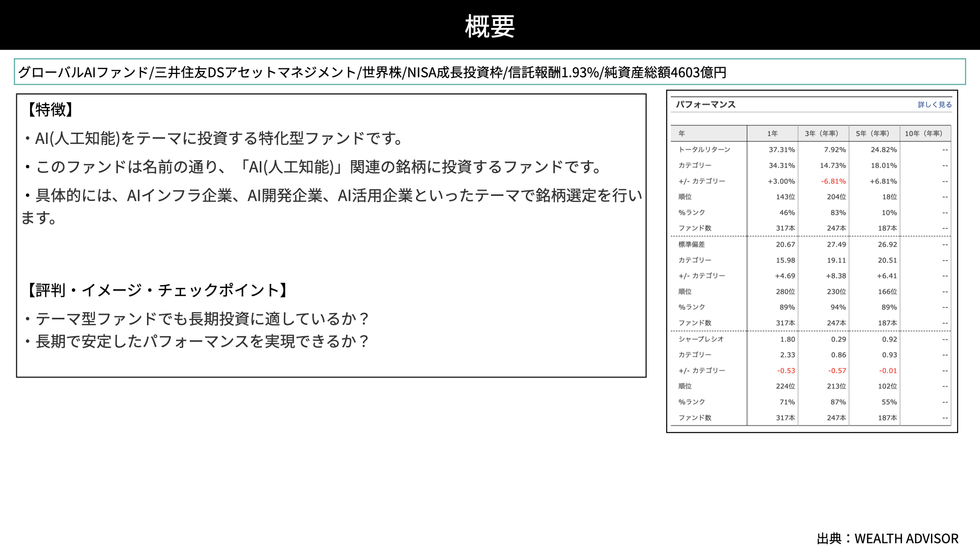The height and width of the screenshot is (551, 980).
Task: Click the シャープレシオ row label
Action: click(701, 339)
